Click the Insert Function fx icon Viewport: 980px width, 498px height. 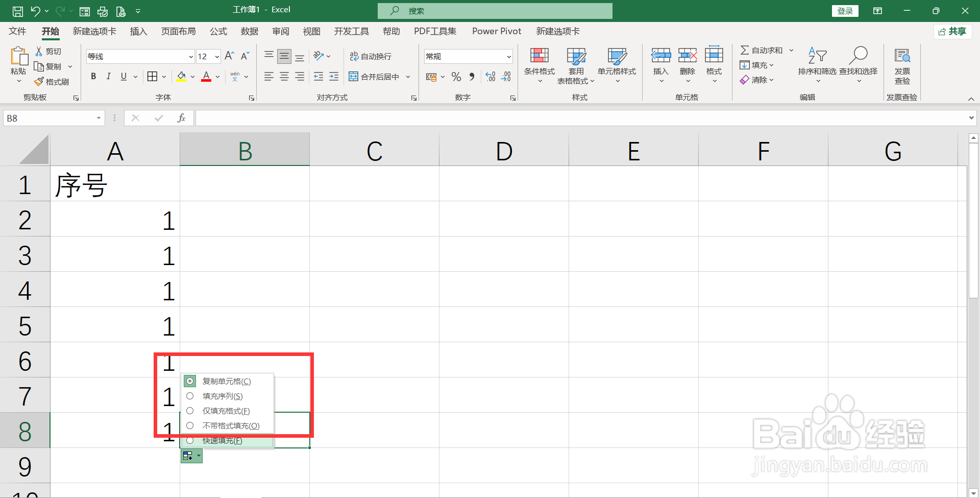[x=181, y=118]
